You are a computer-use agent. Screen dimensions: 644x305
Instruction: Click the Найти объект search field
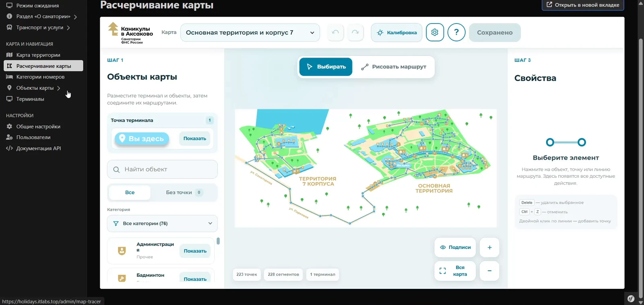162,170
